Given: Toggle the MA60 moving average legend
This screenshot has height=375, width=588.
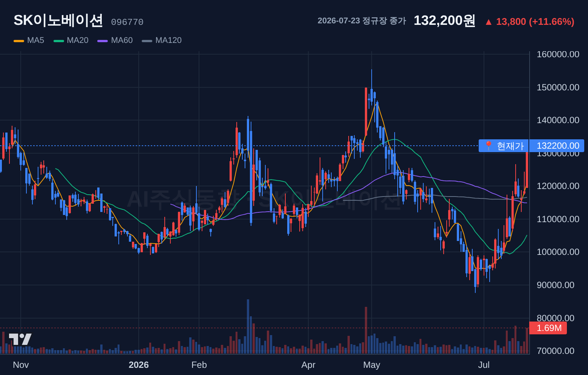Looking at the screenshot, I should [115, 40].
